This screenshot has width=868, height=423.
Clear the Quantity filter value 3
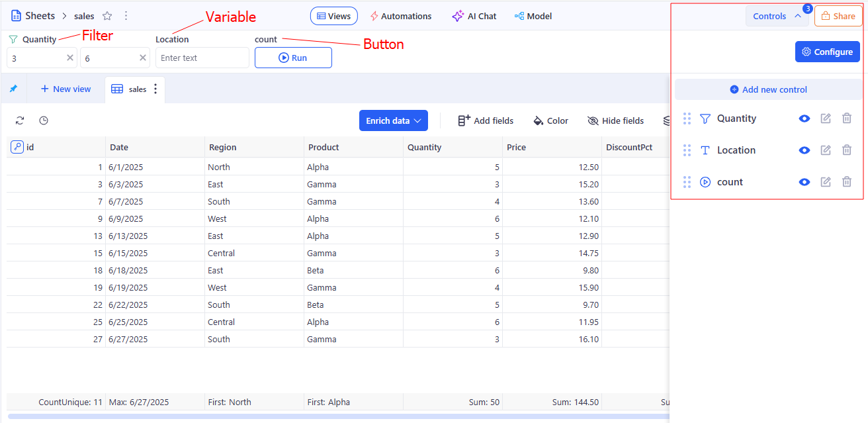pyautogui.click(x=70, y=58)
